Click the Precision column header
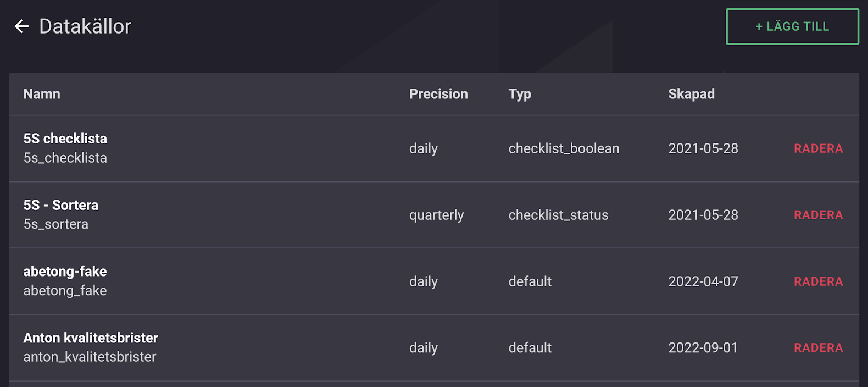The width and height of the screenshot is (868, 387). click(x=438, y=94)
